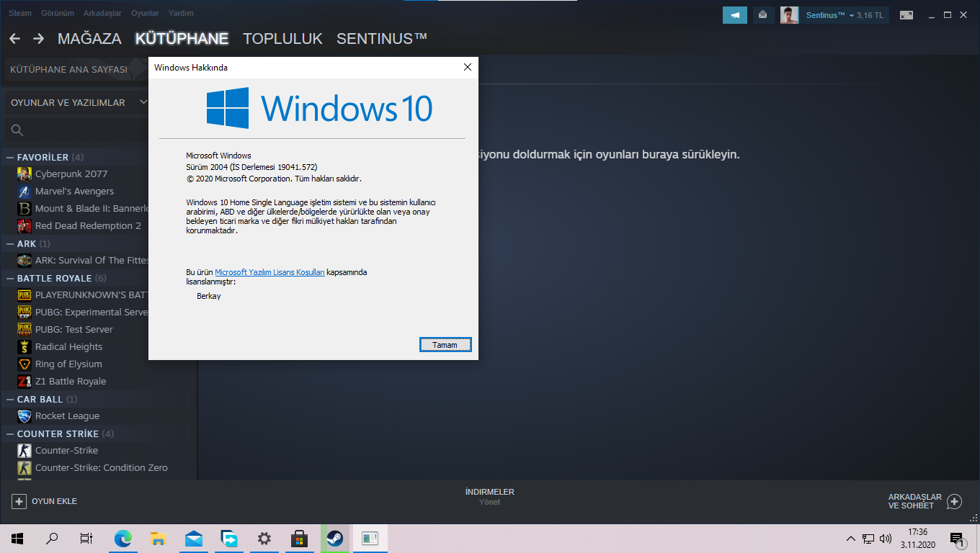
Task: Open Task View from the taskbar
Action: click(86, 539)
